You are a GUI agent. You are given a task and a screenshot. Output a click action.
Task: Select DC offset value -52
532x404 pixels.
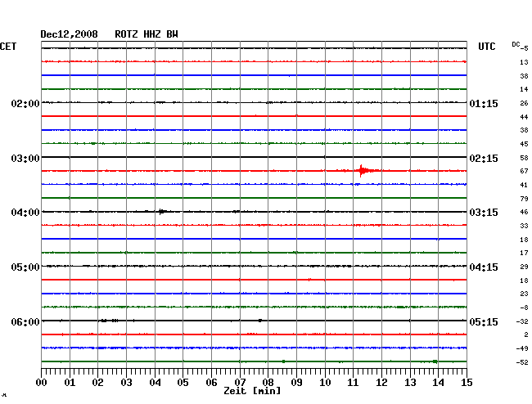point(522,362)
